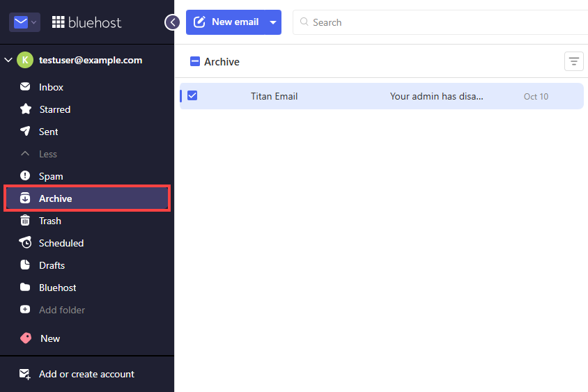This screenshot has width=588, height=392.
Task: Collapse the testuser@example.com account tree
Action: (x=8, y=60)
